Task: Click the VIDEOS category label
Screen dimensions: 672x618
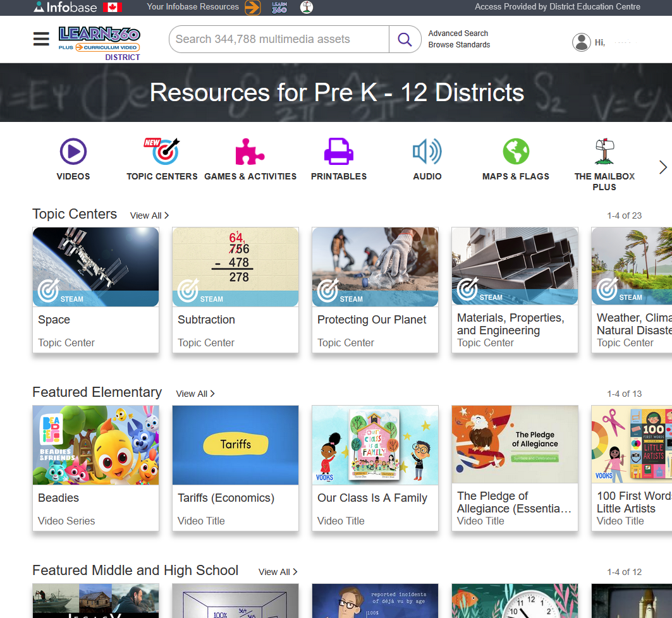Action: (x=73, y=176)
